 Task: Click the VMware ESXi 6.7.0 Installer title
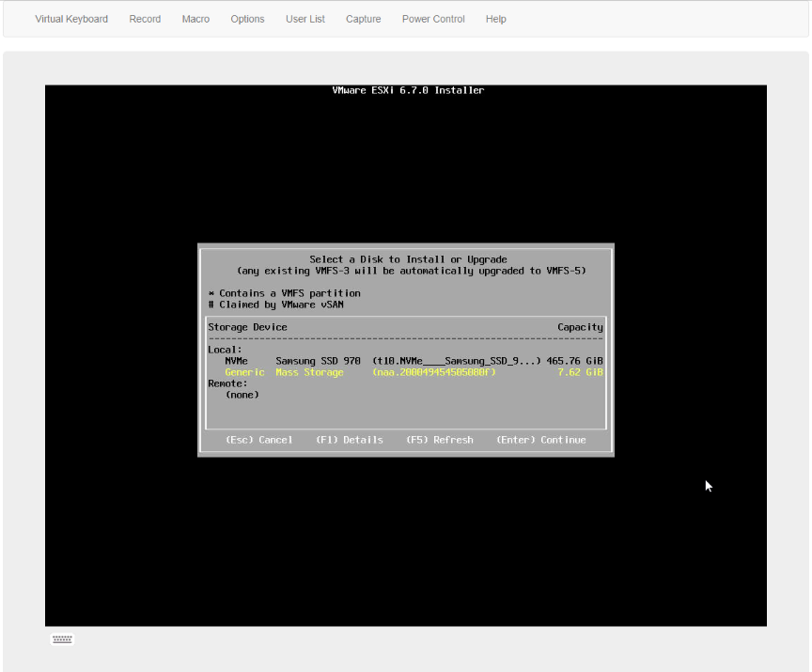[x=408, y=90]
